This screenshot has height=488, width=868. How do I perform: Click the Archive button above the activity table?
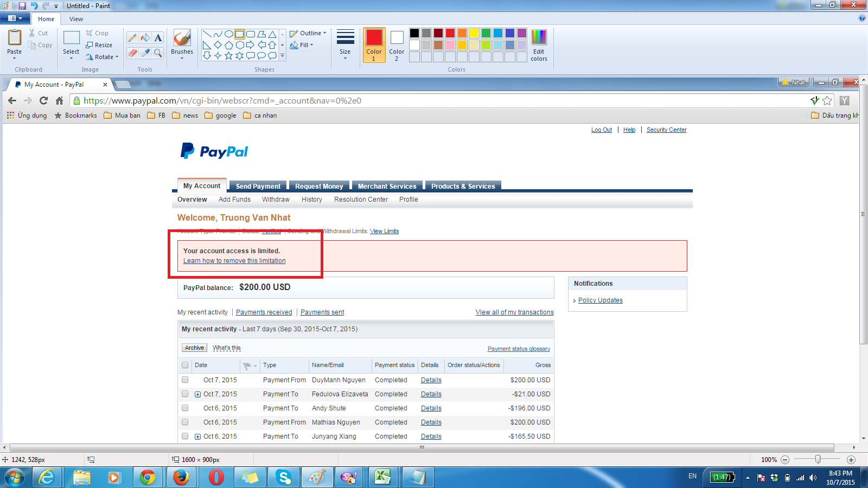pos(194,348)
